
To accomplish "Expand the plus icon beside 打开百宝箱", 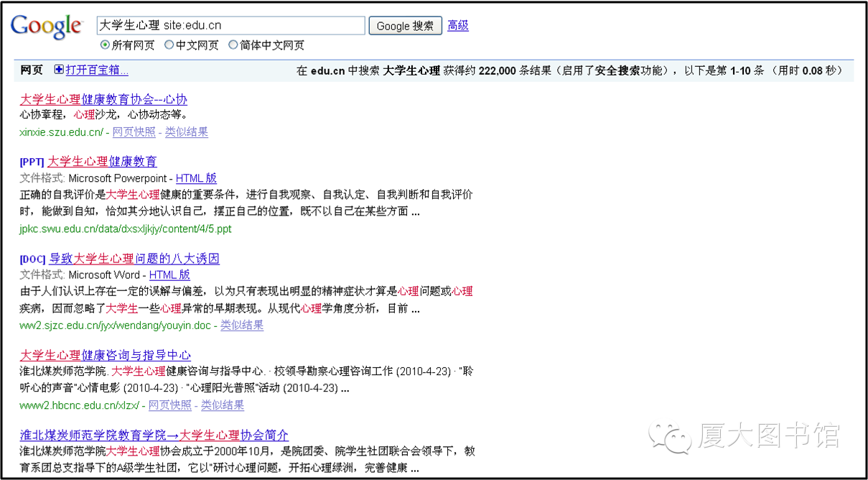I will click(59, 70).
